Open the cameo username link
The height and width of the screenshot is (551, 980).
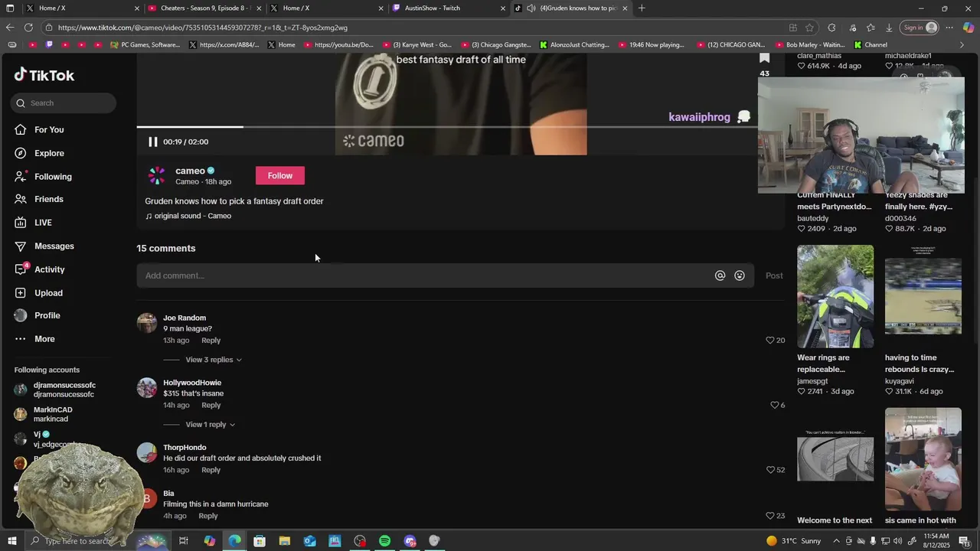(190, 171)
